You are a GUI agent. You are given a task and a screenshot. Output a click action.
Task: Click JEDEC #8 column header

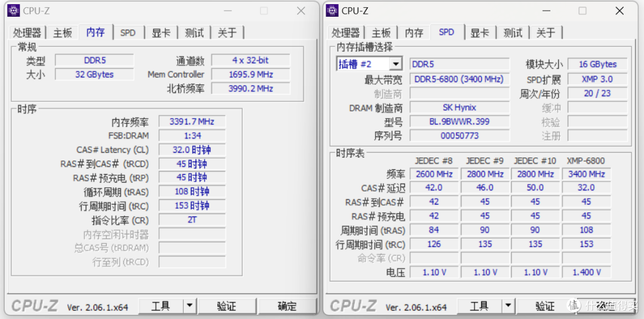click(x=434, y=161)
